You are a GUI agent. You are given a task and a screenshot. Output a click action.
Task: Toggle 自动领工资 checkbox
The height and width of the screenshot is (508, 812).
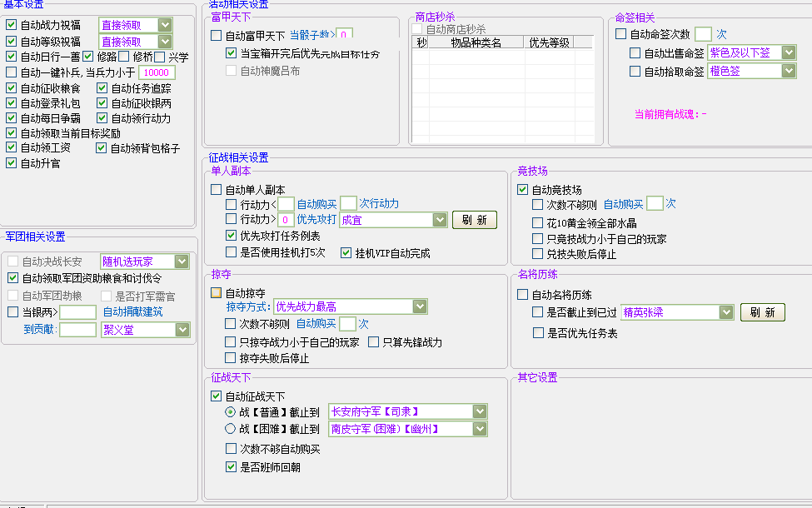[x=12, y=147]
